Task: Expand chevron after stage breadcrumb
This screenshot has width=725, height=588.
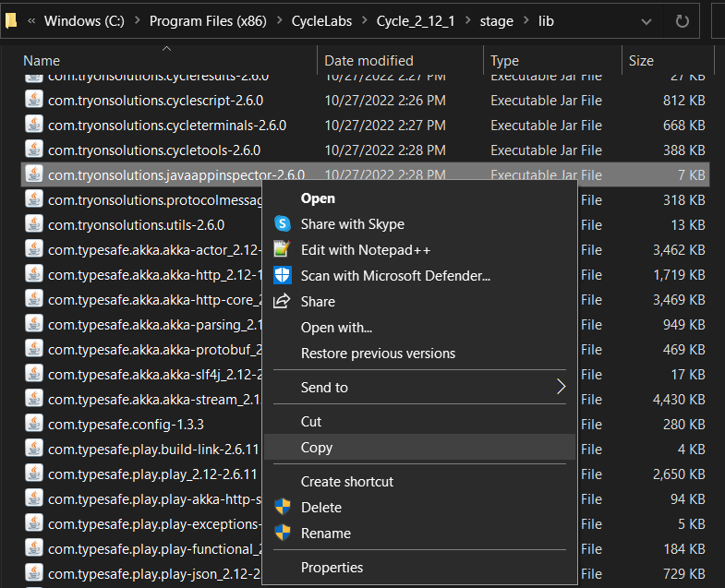Action: (x=526, y=21)
